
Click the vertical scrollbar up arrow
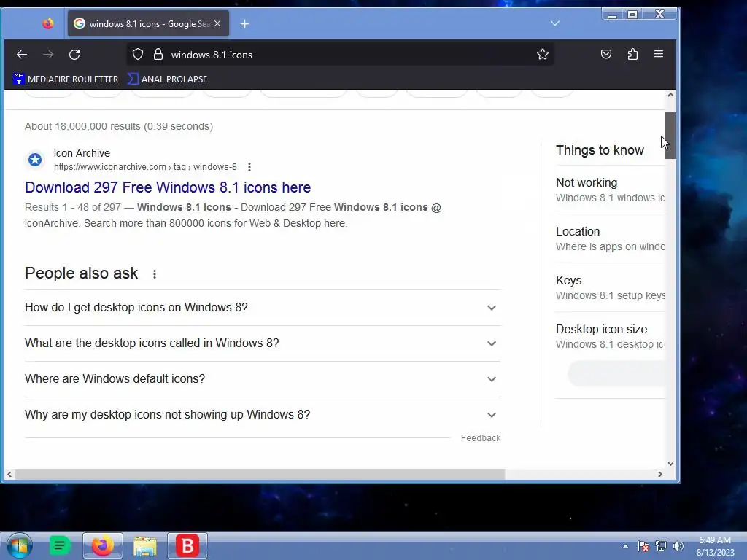coord(670,95)
